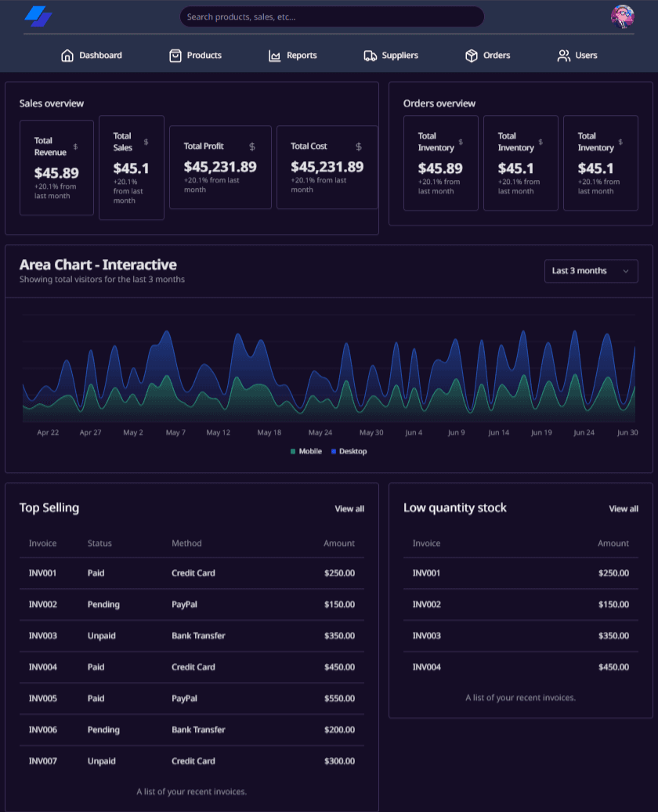
Task: Expand the Last 3 months dropdown
Action: [x=591, y=271]
